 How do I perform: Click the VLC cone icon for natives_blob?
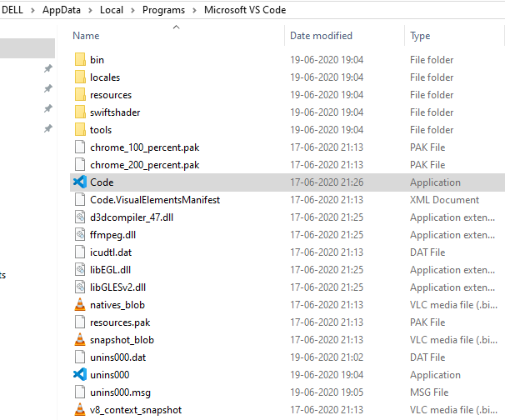(80, 305)
